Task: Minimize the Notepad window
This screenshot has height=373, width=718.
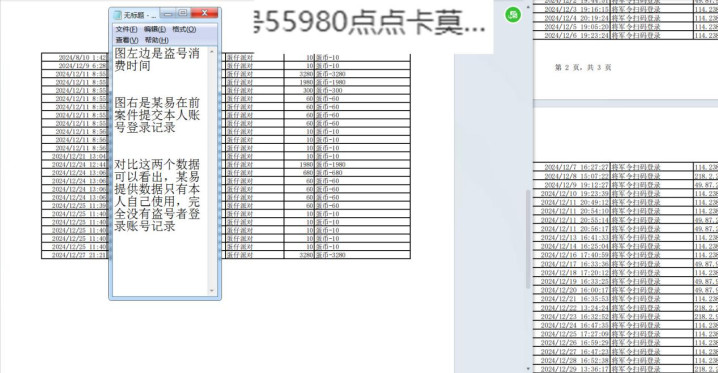Action: [x=168, y=14]
